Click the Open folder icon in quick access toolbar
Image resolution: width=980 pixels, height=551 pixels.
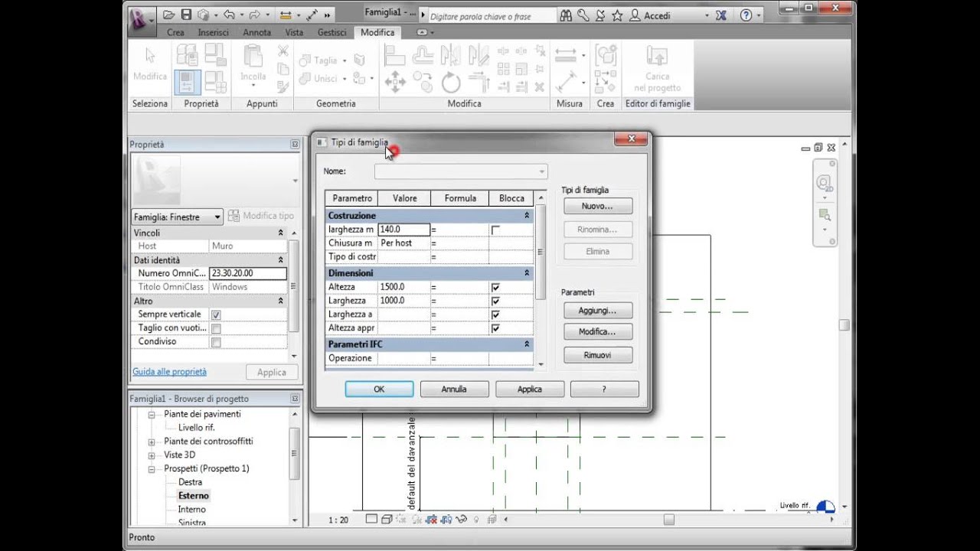(168, 15)
